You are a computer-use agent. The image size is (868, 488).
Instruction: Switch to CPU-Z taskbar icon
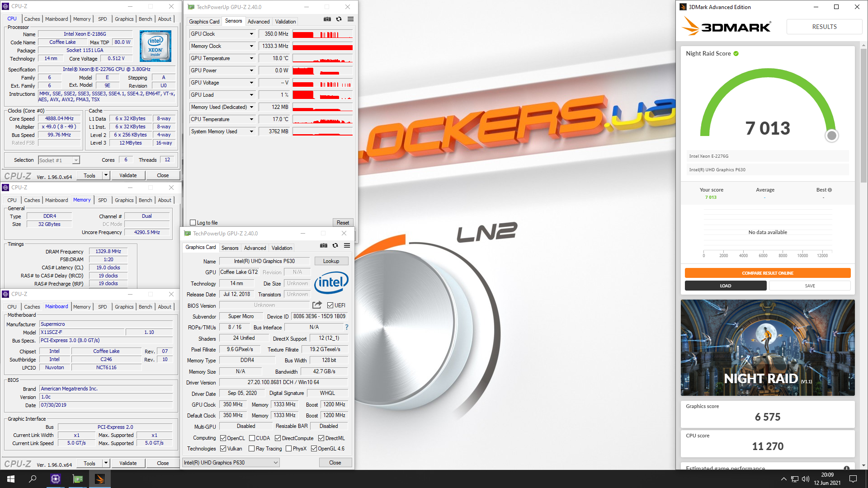pos(56,479)
